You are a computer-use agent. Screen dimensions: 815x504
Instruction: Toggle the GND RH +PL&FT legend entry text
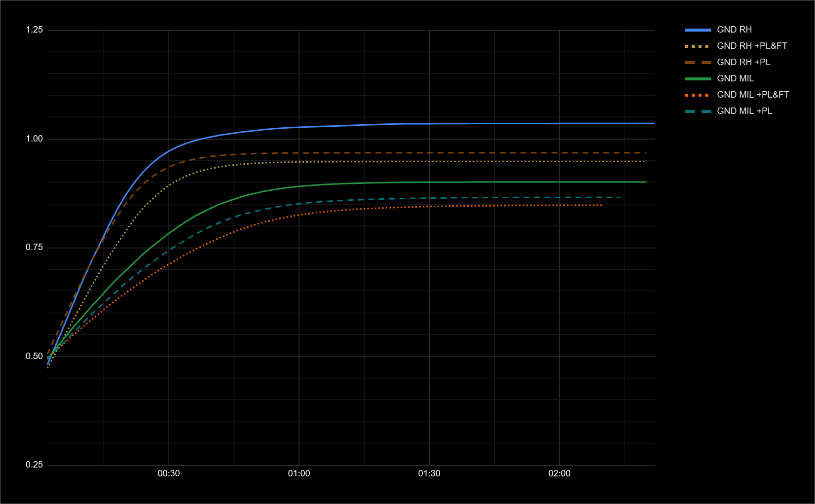pos(752,46)
